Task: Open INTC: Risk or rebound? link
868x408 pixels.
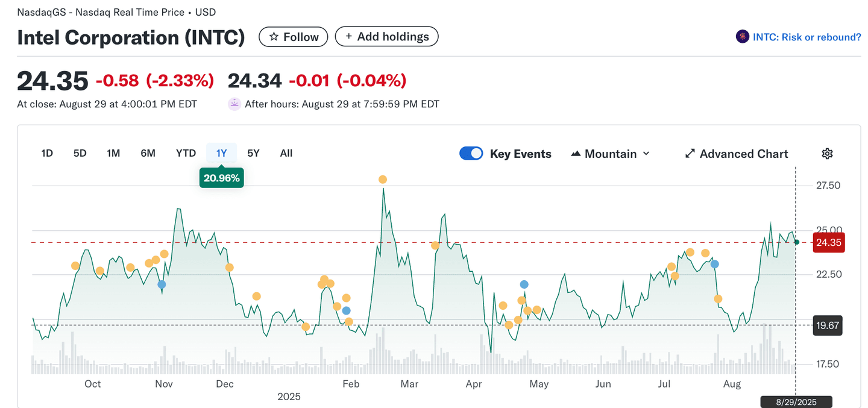Action: click(807, 37)
